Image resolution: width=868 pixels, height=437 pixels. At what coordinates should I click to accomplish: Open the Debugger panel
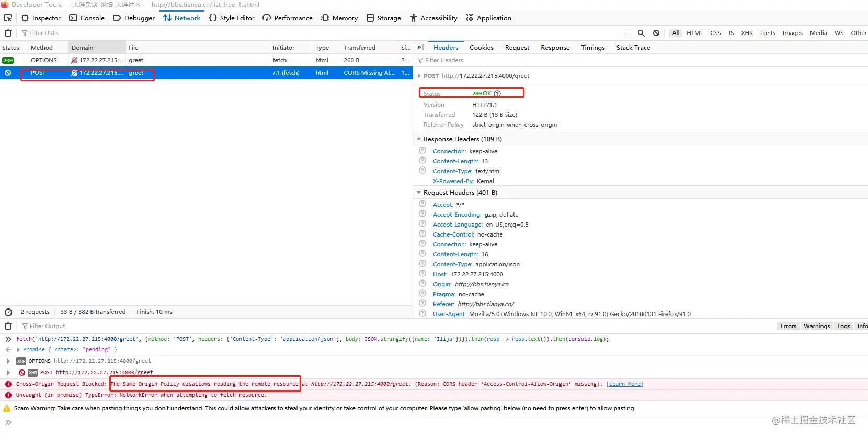click(x=134, y=18)
